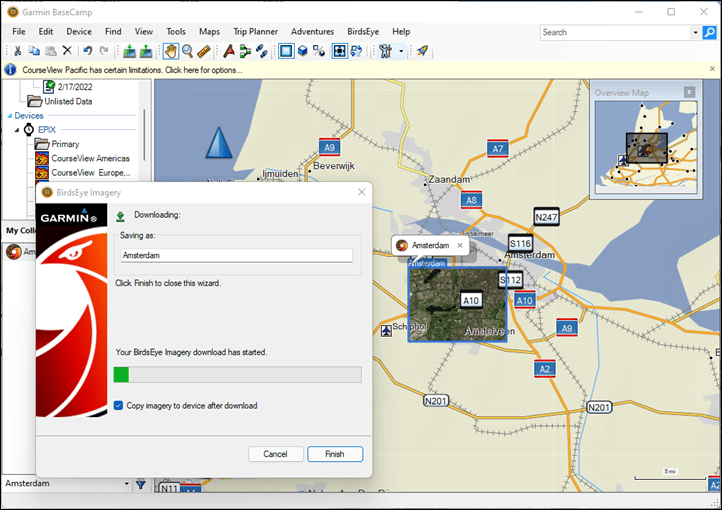The width and height of the screenshot is (722, 510).
Task: Close the Overview Map panel
Action: (689, 92)
